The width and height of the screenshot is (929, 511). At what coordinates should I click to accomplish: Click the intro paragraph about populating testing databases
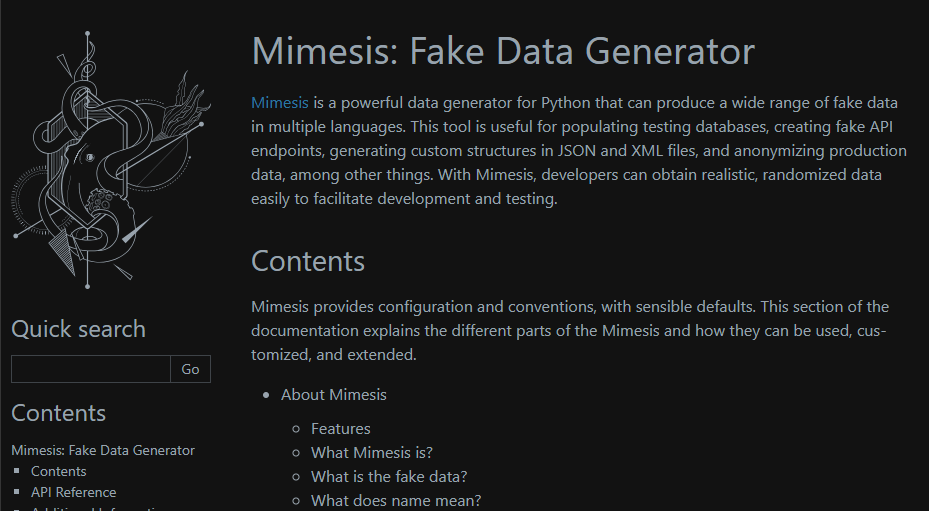[579, 151]
